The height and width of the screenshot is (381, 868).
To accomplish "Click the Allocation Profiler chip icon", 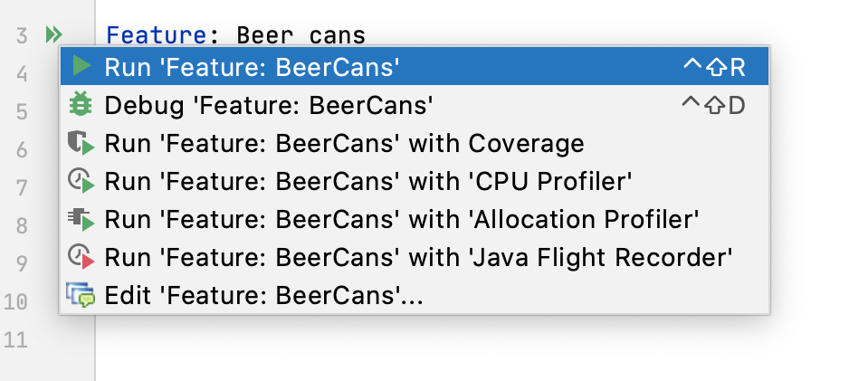I will [x=81, y=219].
